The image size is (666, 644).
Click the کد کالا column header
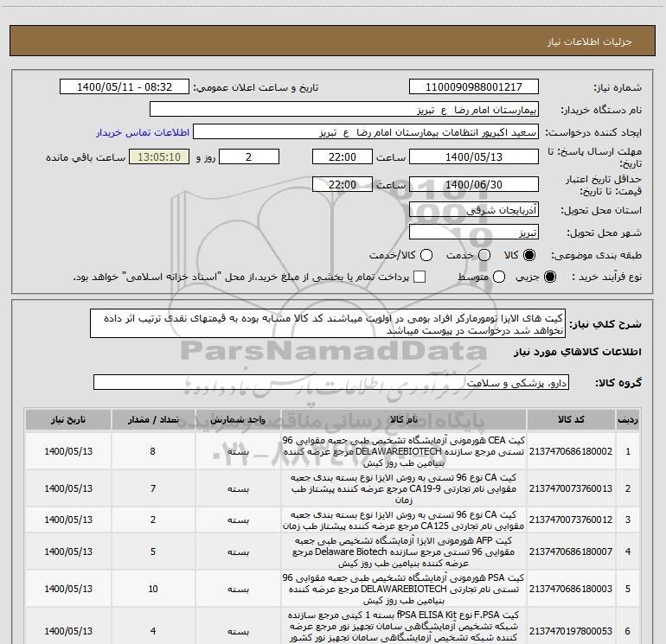571,420
